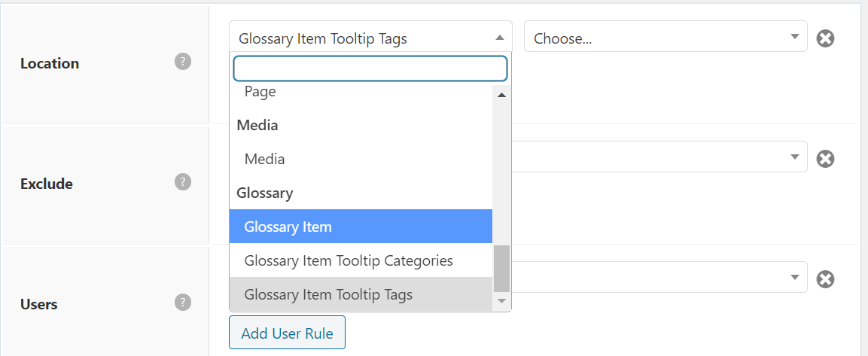Open the Location help question mark icon

pyautogui.click(x=183, y=62)
